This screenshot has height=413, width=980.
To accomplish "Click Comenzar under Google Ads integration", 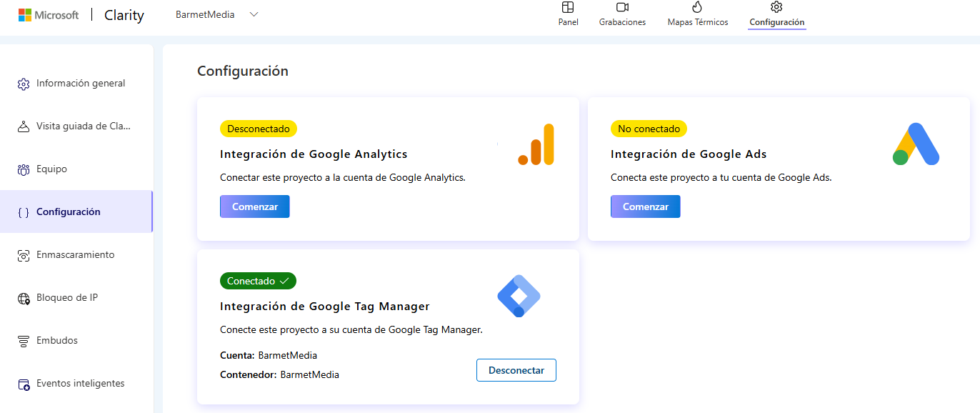I will (646, 206).
